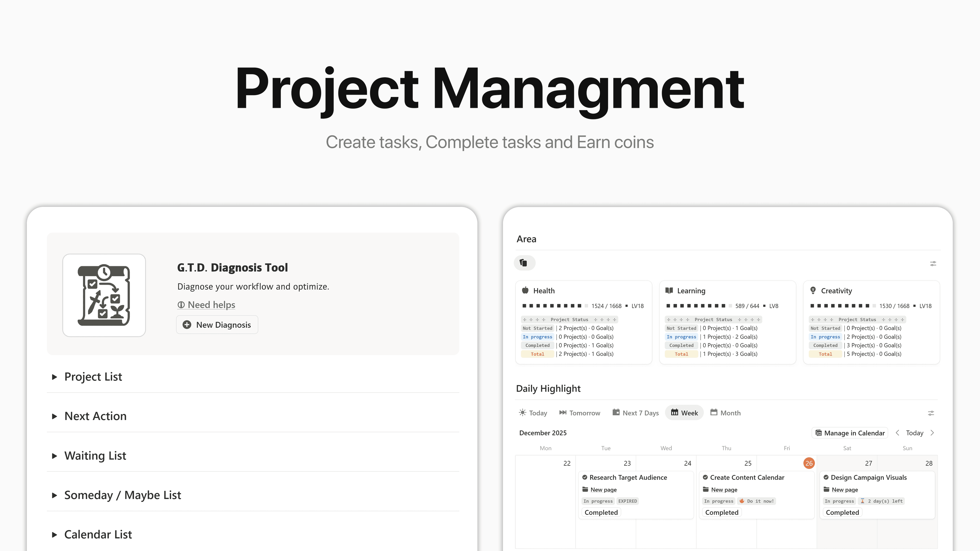Viewport: 980px width, 551px height.
Task: Toggle the Create Content Calendar checkmark
Action: [705, 477]
